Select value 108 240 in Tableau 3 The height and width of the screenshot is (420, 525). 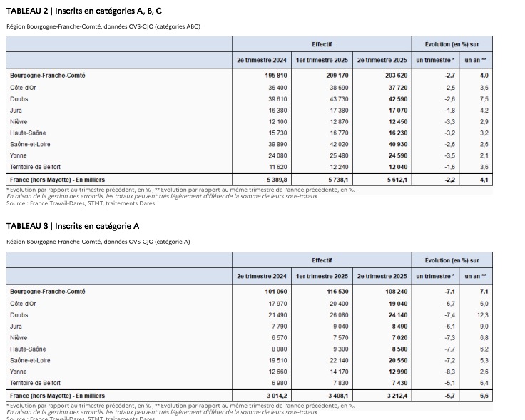tap(396, 292)
